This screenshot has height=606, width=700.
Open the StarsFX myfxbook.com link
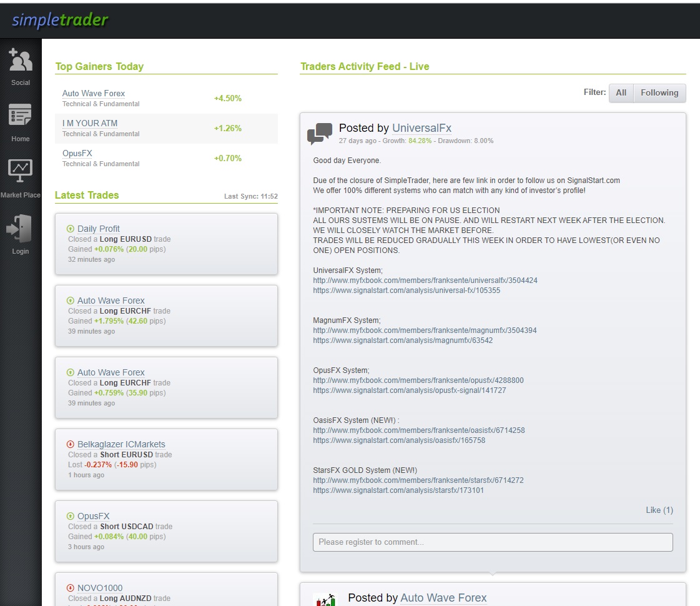coord(418,480)
